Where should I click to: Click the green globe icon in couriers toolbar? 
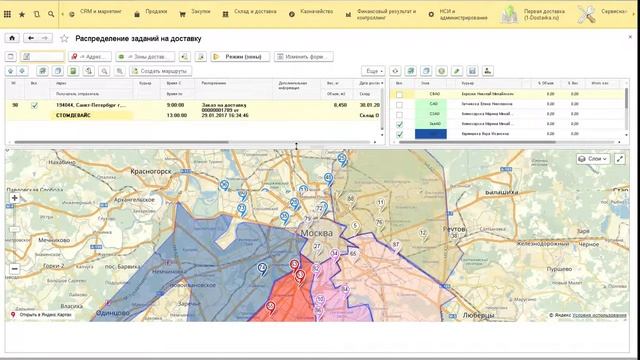pos(441,71)
